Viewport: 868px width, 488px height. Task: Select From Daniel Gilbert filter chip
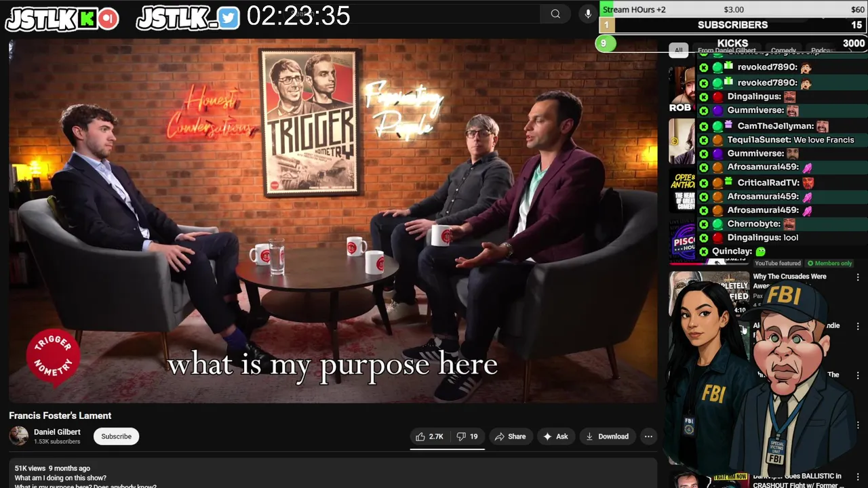tap(726, 50)
